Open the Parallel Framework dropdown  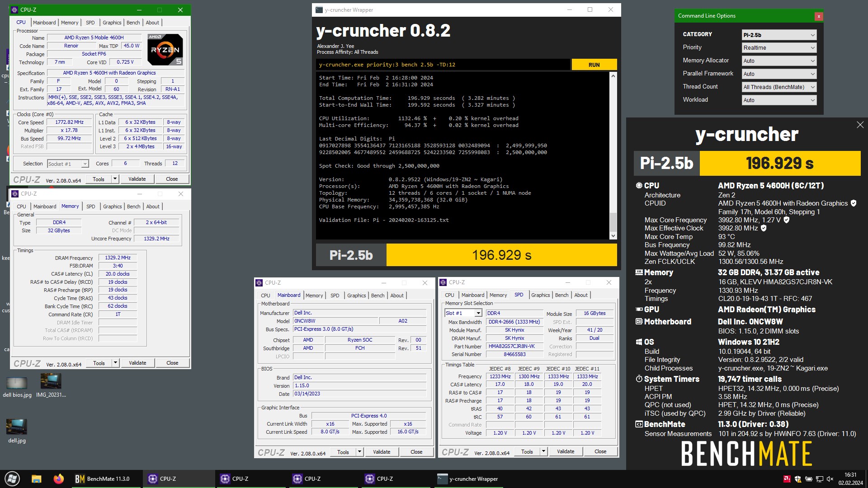[779, 74]
